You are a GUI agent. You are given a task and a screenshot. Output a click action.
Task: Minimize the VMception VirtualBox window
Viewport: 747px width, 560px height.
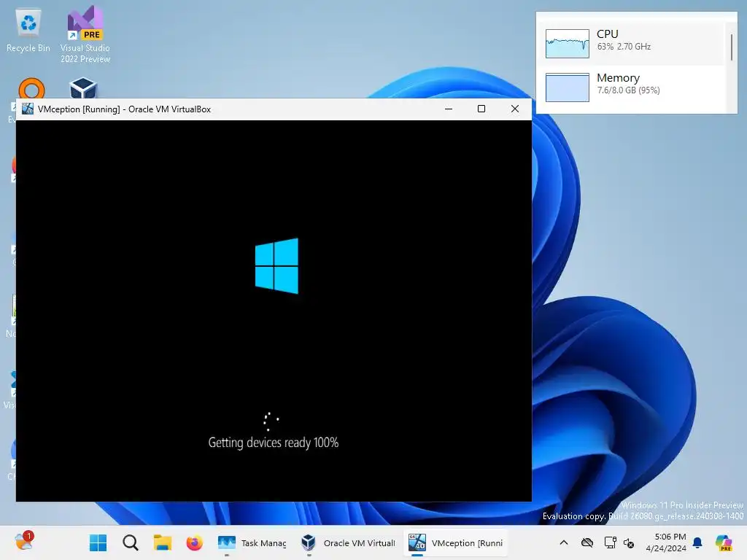[449, 109]
